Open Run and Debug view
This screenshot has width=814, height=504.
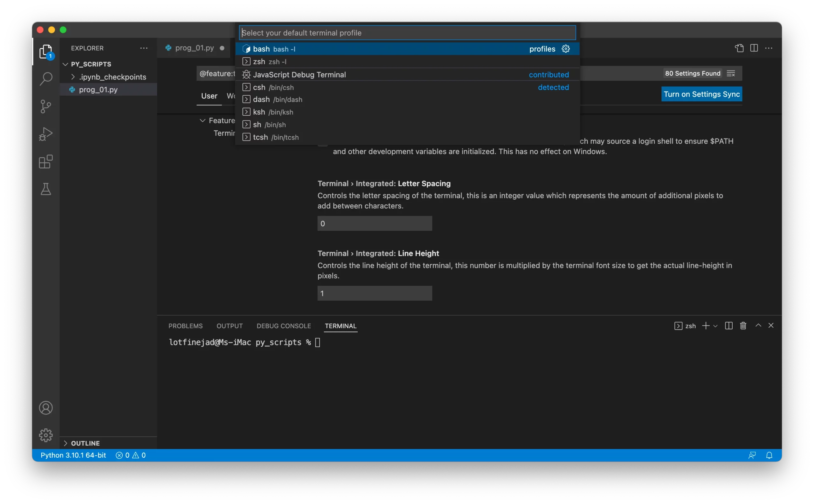(46, 134)
